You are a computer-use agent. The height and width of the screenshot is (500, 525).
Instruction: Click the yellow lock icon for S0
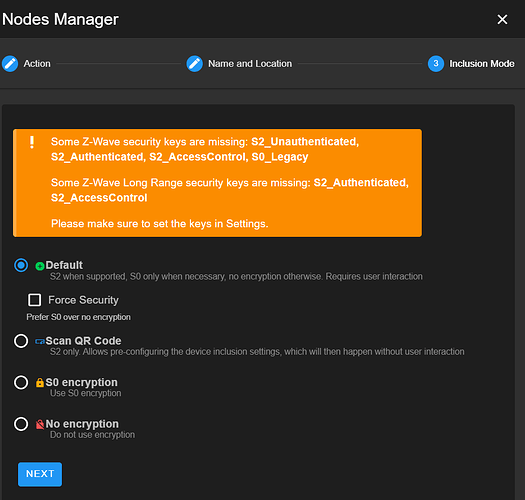[40, 382]
